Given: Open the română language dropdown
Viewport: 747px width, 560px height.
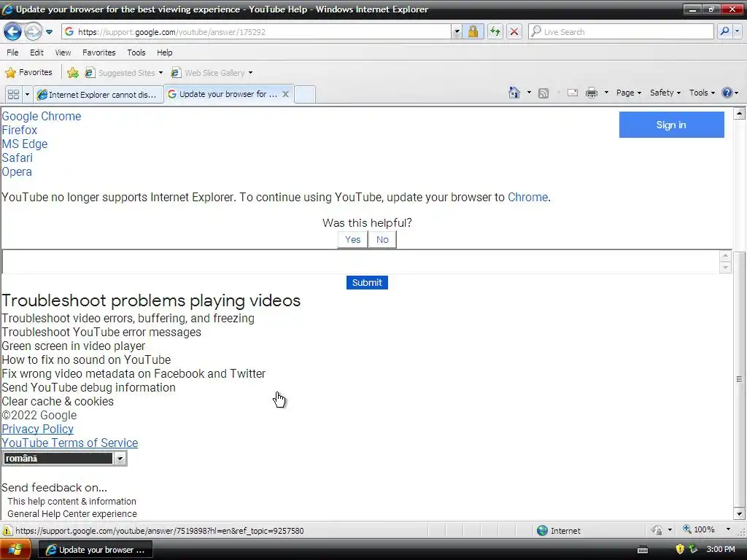Looking at the screenshot, I should (64, 458).
